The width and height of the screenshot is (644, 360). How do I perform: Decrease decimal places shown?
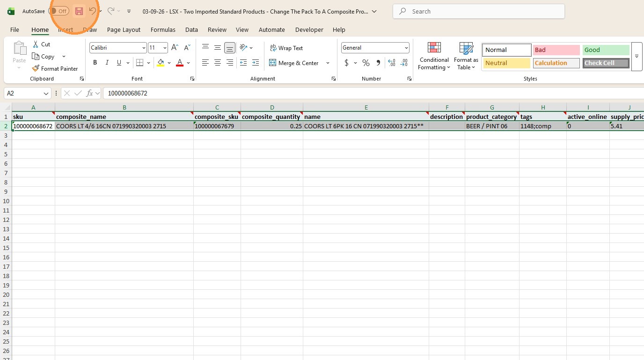(404, 63)
